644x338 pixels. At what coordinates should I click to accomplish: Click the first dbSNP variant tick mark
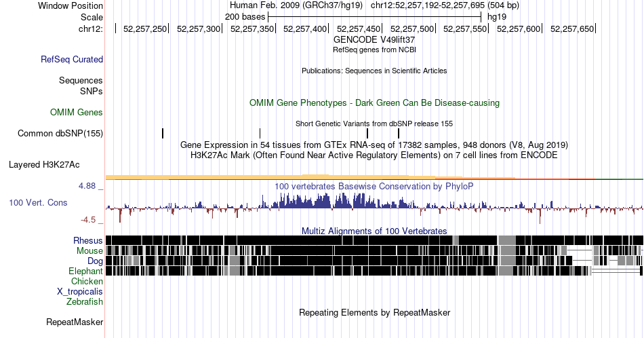163,133
